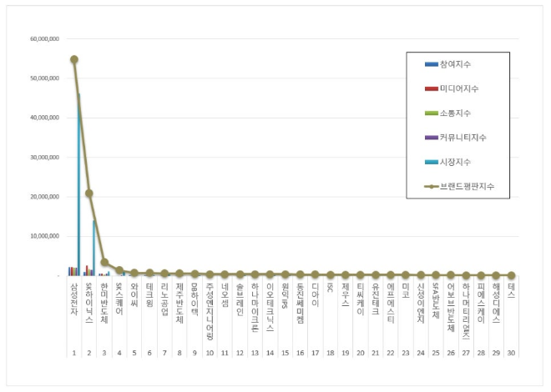Click the 10,000,000 y-axis label
The image size is (551, 392).
(43, 236)
